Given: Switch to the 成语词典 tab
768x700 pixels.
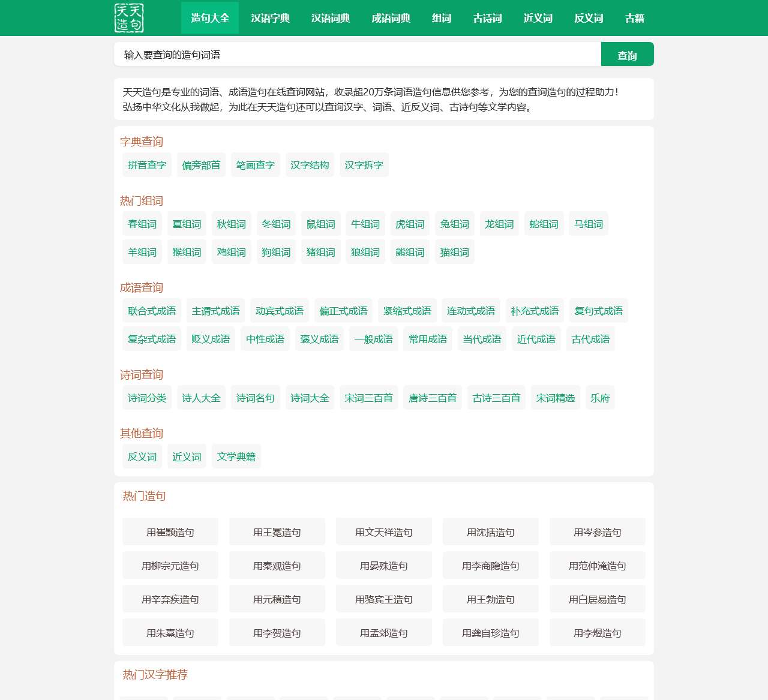Looking at the screenshot, I should [391, 18].
